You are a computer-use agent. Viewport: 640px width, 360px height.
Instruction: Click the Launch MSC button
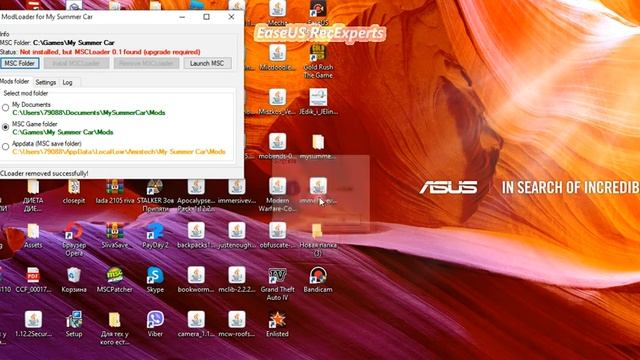point(207,63)
